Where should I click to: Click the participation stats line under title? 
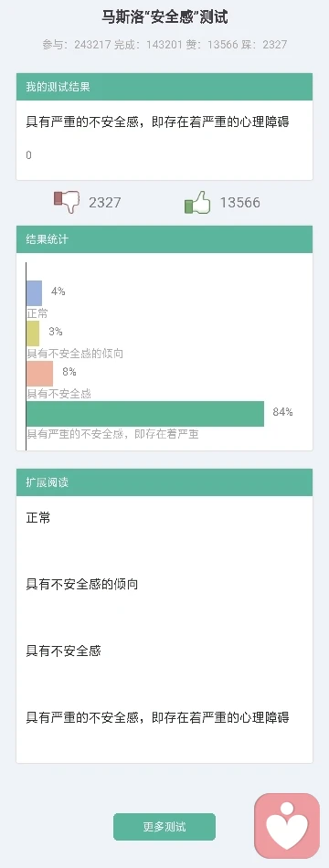pos(164,45)
